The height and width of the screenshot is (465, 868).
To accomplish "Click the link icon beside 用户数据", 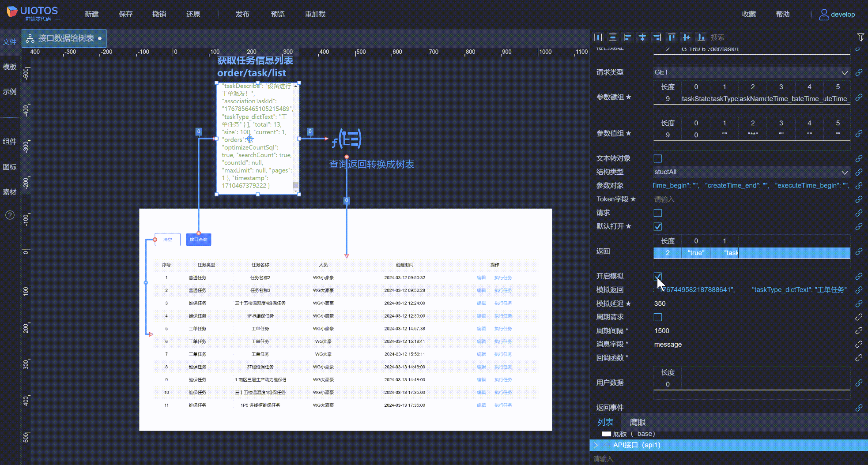I will [859, 383].
